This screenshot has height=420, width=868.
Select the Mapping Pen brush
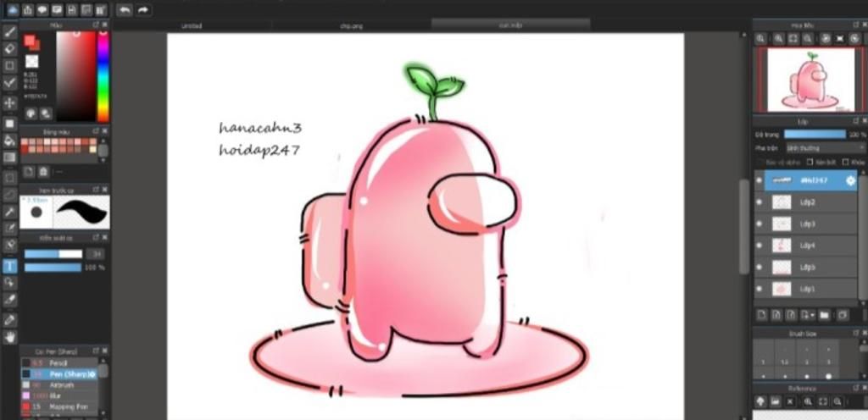tap(60, 406)
